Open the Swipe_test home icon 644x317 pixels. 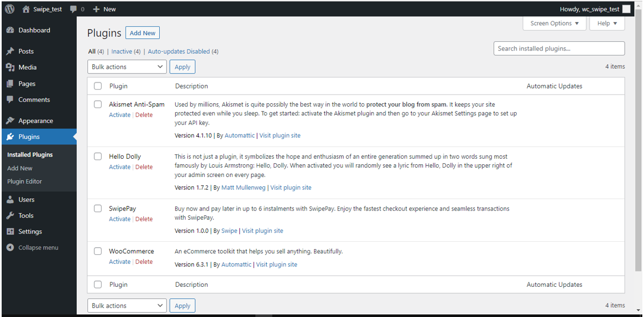[26, 9]
